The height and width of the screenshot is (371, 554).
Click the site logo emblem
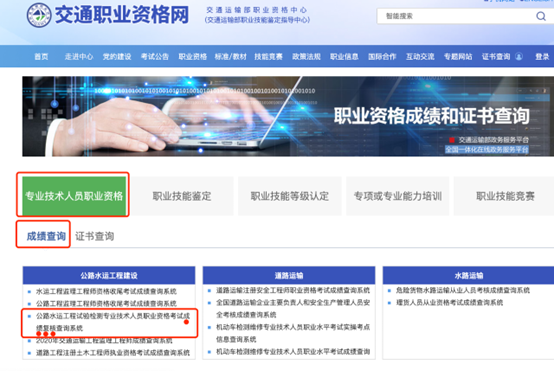click(x=39, y=15)
